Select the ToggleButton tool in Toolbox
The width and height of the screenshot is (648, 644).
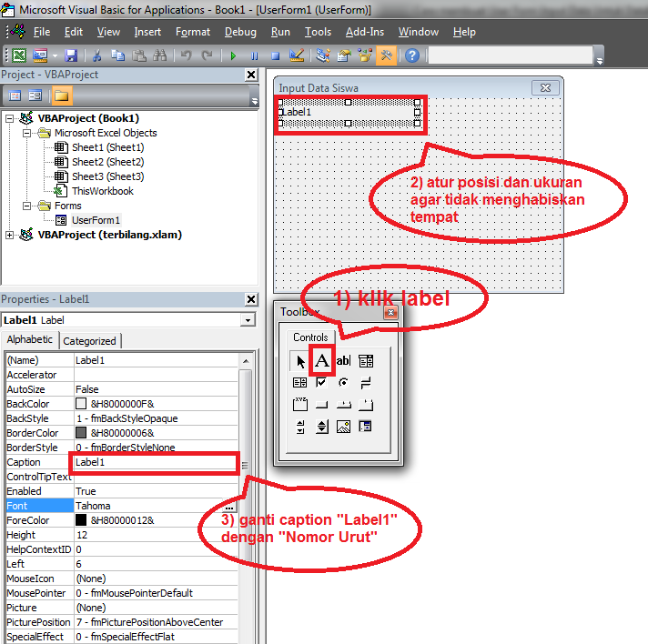coord(366,383)
